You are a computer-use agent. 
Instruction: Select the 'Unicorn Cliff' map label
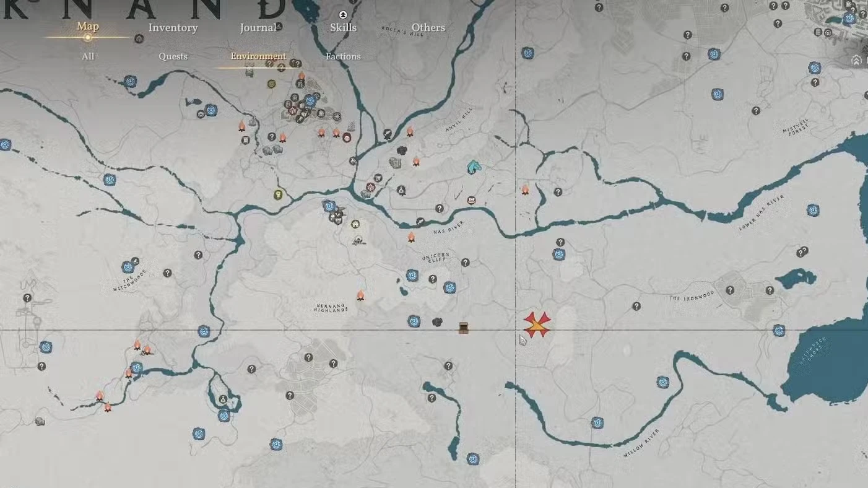pos(436,258)
